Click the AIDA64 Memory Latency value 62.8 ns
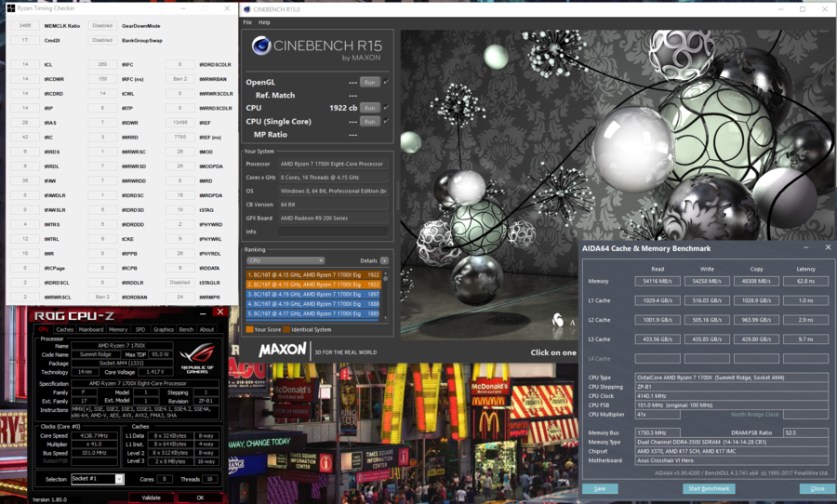Screen dimensions: 837x504 pos(805,281)
